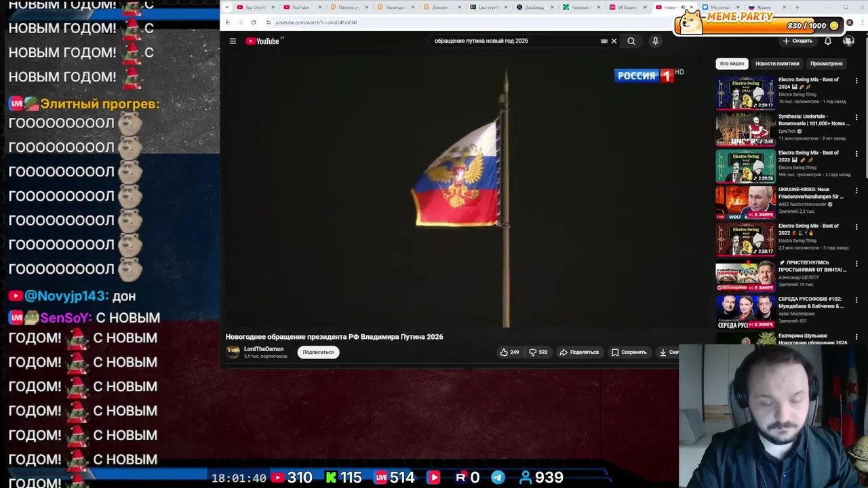
Task: Open a new browser tab with plus
Action: click(797, 7)
